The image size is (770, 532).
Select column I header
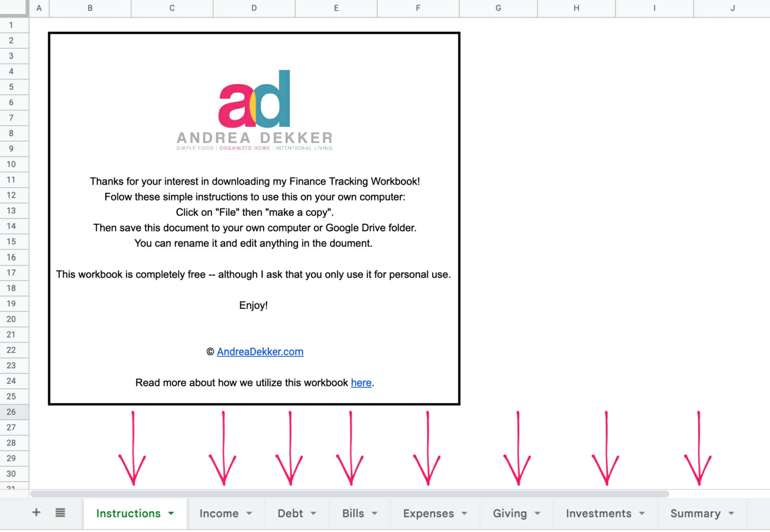point(654,8)
